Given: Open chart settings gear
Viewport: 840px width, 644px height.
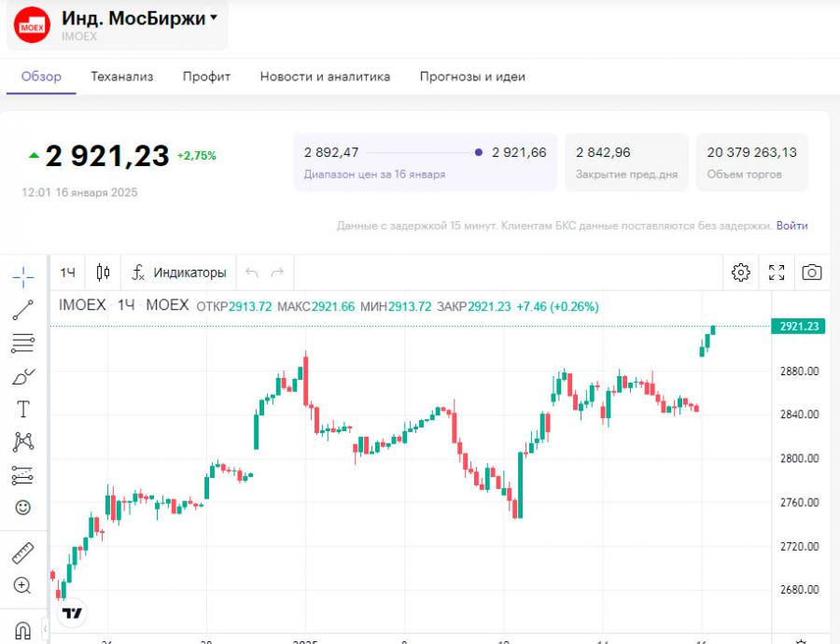Looking at the screenshot, I should (741, 273).
